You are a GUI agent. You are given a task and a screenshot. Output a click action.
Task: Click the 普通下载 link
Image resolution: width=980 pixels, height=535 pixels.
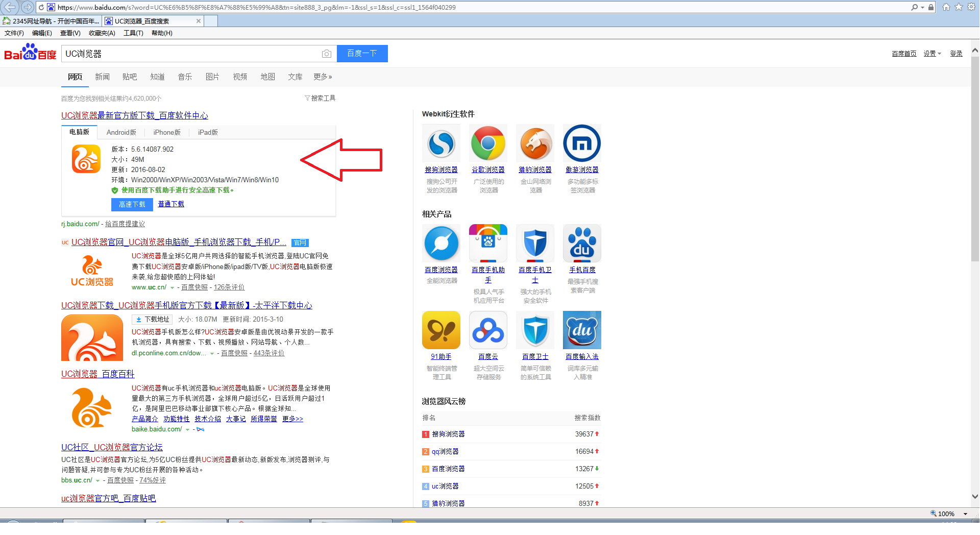point(171,204)
